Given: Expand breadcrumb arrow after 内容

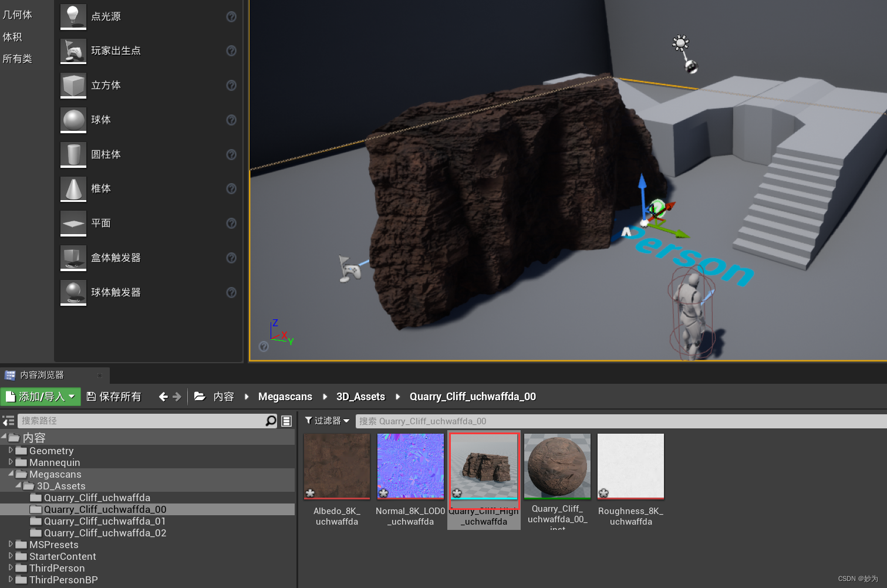Looking at the screenshot, I should click(x=247, y=397).
